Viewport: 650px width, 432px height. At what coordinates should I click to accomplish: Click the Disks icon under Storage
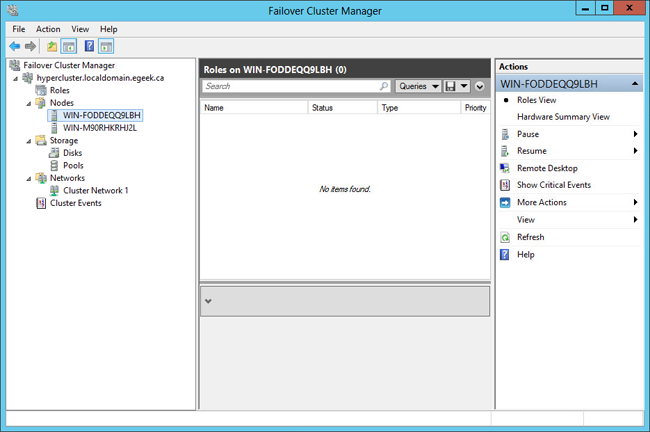(x=54, y=153)
